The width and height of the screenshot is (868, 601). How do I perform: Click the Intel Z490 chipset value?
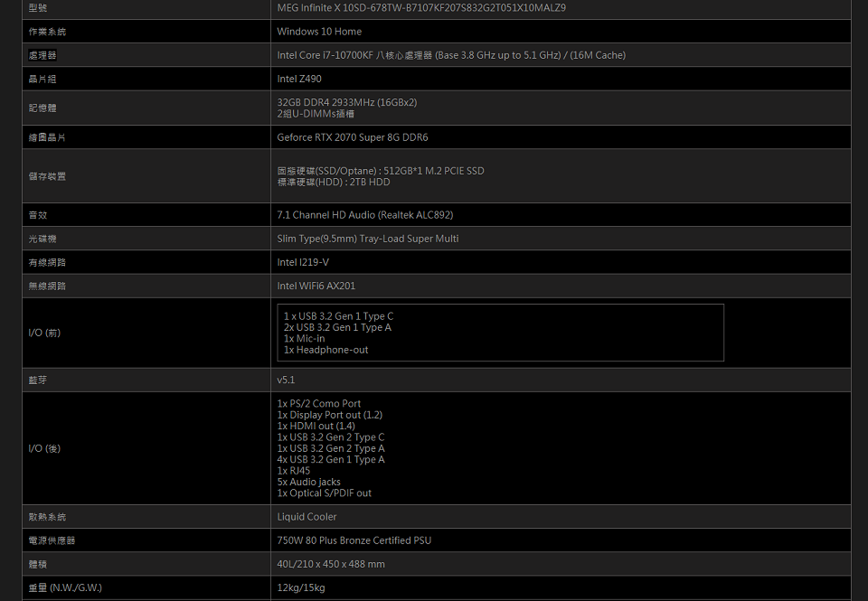point(299,79)
